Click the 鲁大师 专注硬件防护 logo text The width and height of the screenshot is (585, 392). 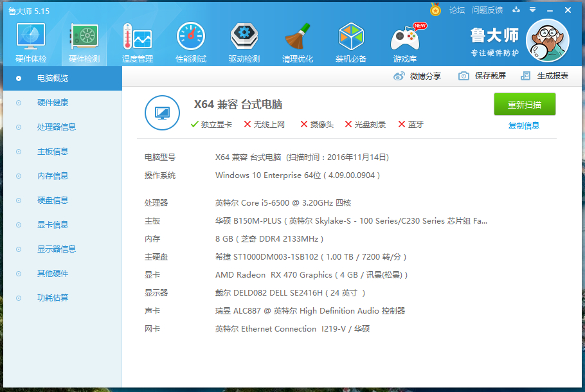[x=494, y=42]
